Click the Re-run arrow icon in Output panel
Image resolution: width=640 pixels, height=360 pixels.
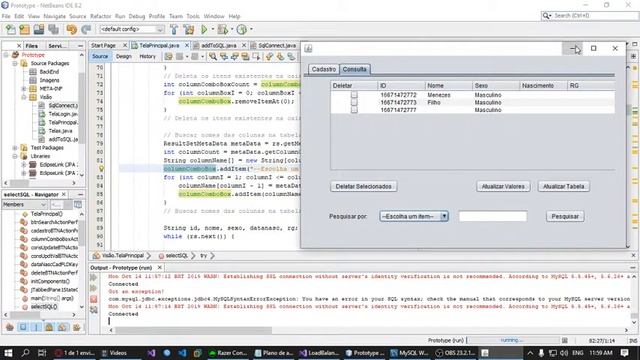coord(94,278)
